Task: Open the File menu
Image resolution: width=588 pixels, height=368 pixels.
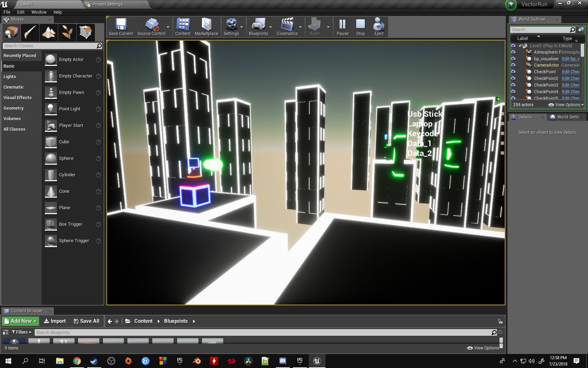Action: [x=7, y=12]
